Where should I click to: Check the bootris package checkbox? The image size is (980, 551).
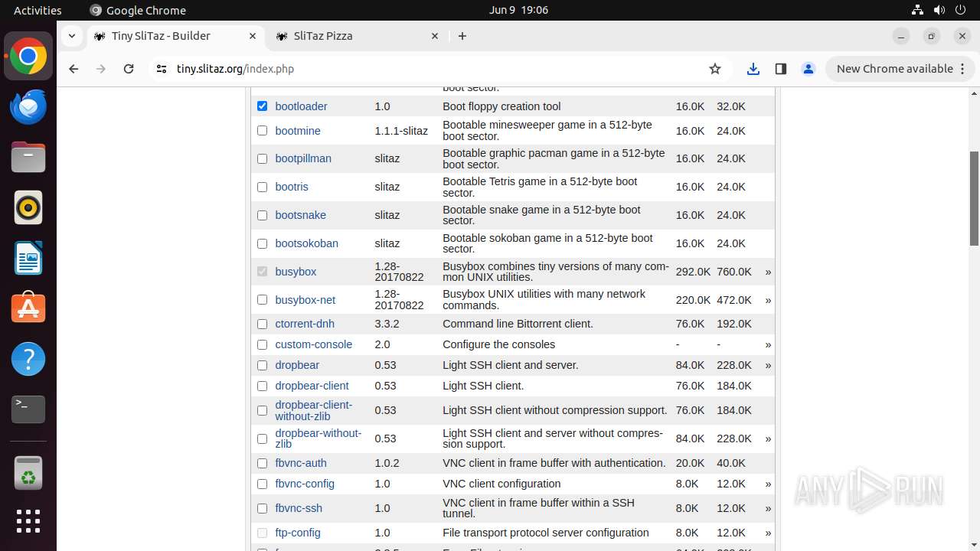tap(262, 187)
